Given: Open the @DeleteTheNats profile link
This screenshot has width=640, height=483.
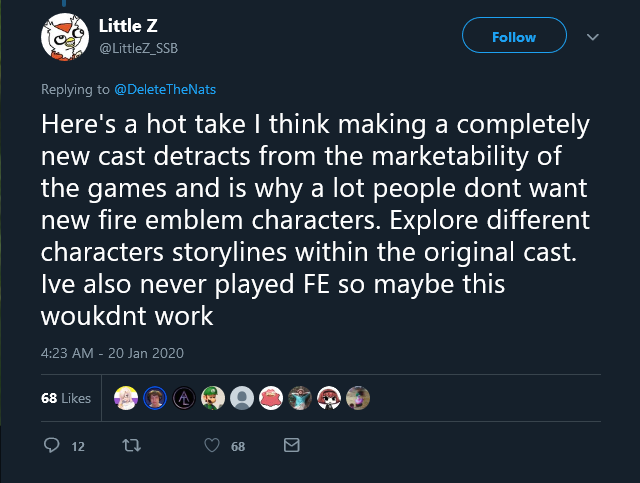Looking at the screenshot, I should pos(165,89).
